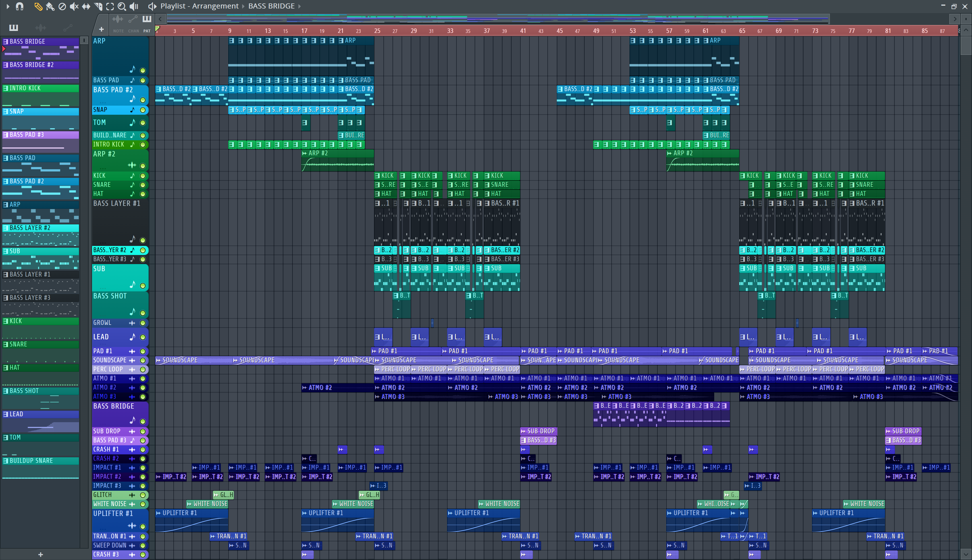
Task: Select the first SUB DROP clip at bar 41
Action: 538,432
